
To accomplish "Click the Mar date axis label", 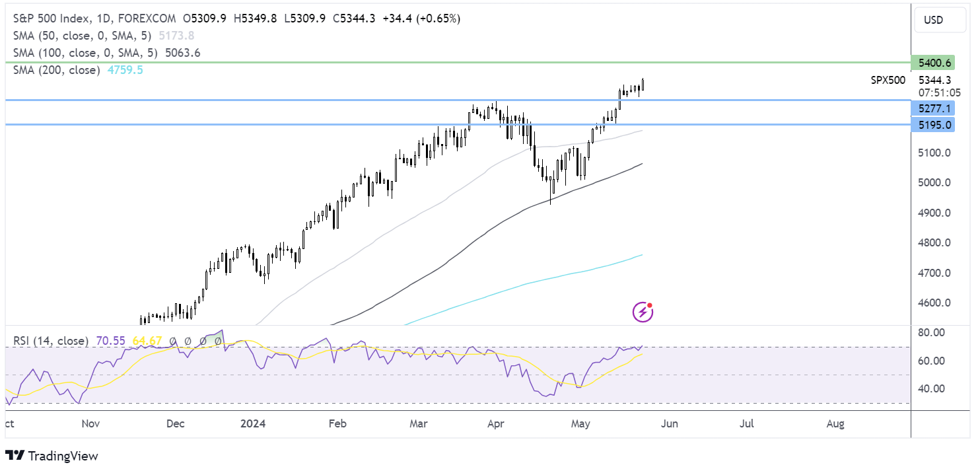I will [x=419, y=423].
